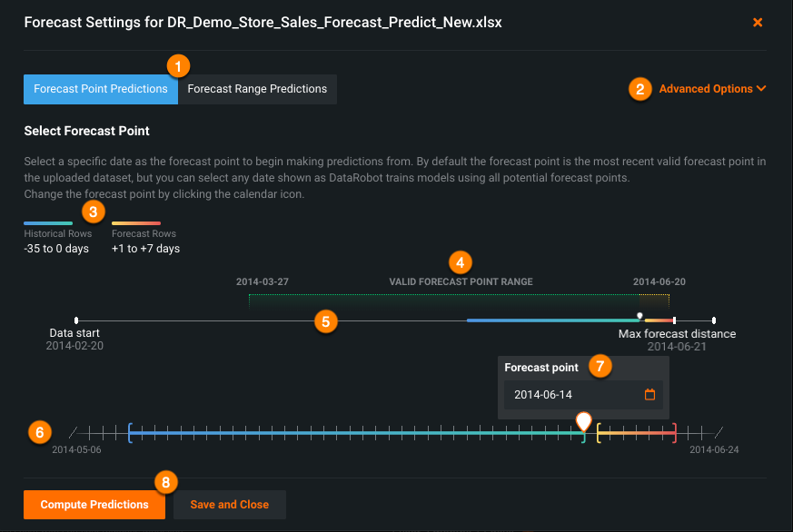The image size is (793, 532).
Task: Click the forecast point pin marker on timeline
Action: pyautogui.click(x=584, y=421)
